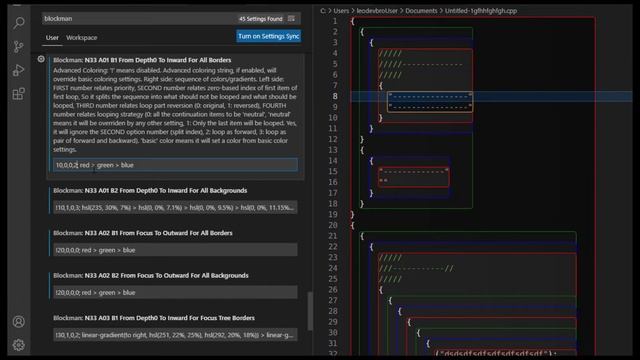Select setting title 'N33 A03 B1 From Depth0 To Inward For Focus Tree Borders'

169,318
